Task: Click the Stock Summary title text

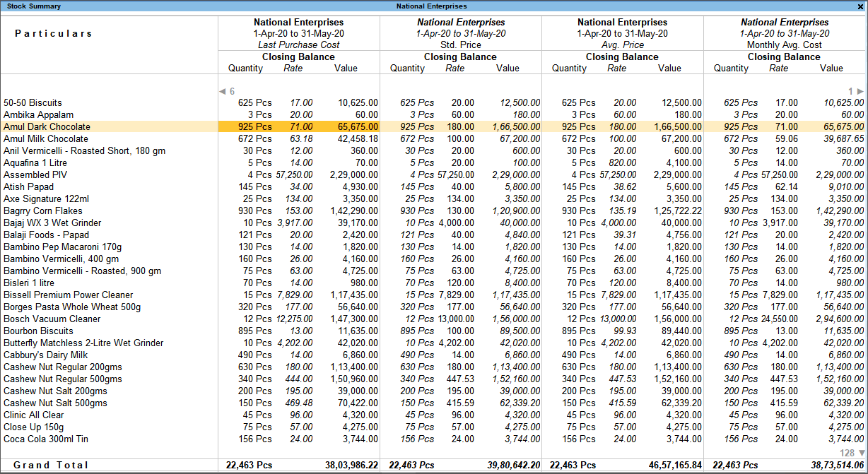Action: [x=34, y=6]
